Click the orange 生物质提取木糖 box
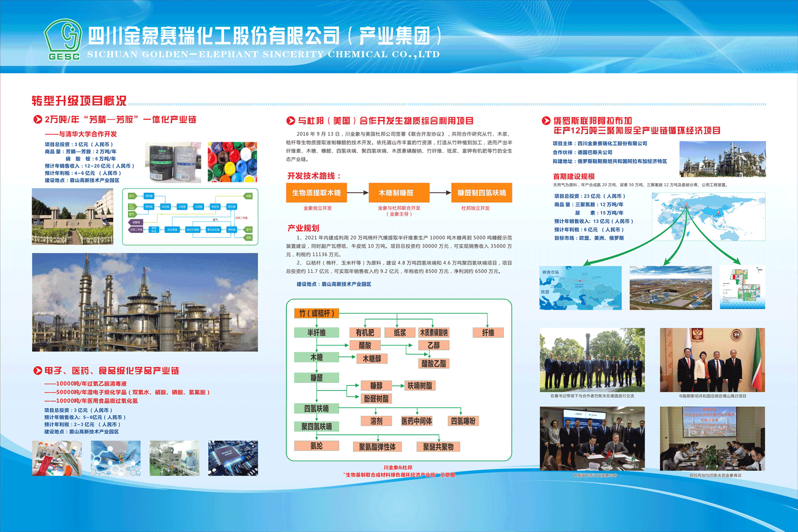The height and width of the screenshot is (532, 798). coord(317,193)
